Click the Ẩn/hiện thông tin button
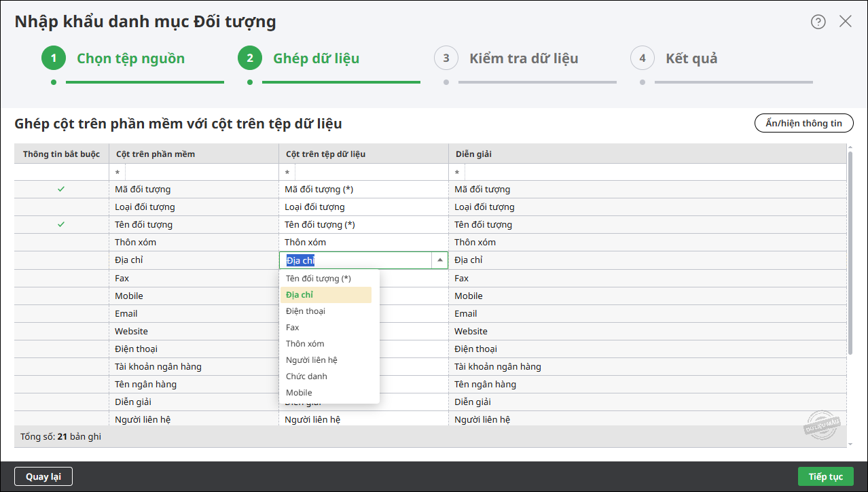The height and width of the screenshot is (492, 868). tap(804, 123)
